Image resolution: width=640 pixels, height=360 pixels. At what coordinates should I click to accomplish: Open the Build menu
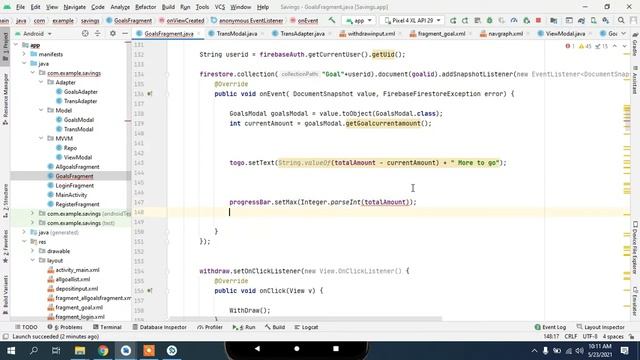[168, 7]
